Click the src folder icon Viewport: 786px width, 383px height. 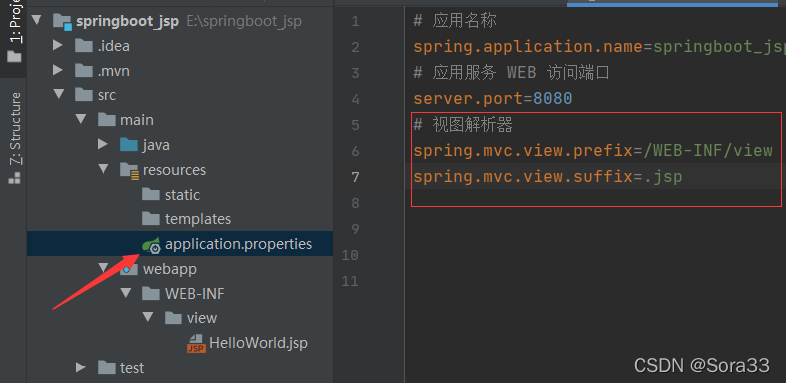[x=84, y=94]
